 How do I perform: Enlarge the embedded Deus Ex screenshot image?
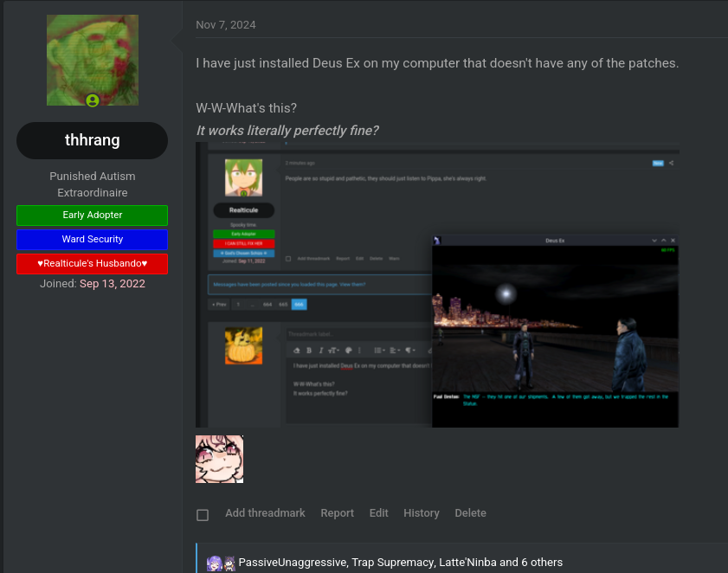(x=437, y=285)
